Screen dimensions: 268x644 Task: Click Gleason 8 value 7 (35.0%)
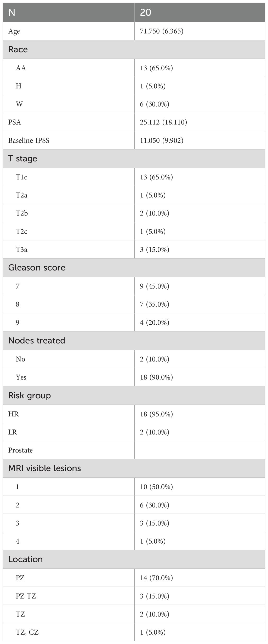[155, 304]
